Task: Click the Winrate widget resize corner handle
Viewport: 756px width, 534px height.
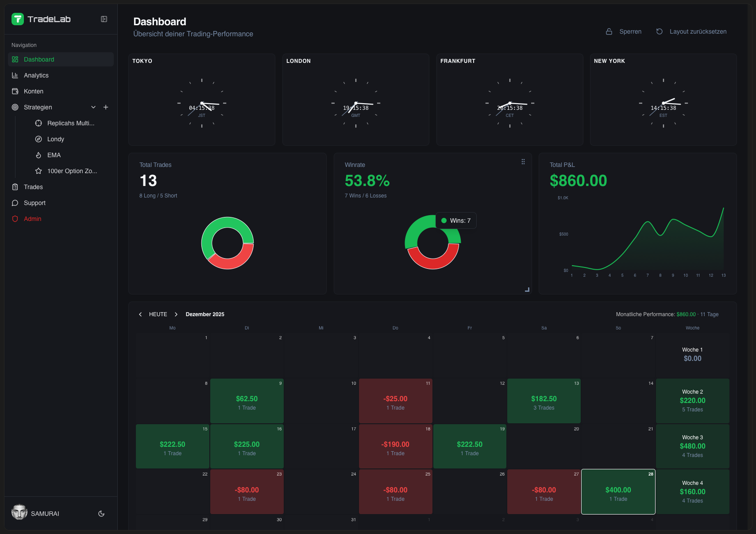Action: [527, 290]
